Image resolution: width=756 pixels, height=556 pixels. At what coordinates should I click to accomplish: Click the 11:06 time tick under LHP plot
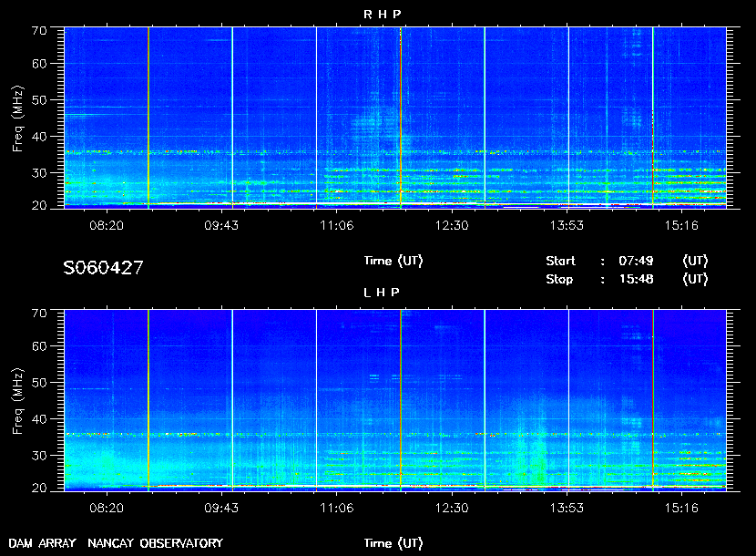(x=336, y=508)
